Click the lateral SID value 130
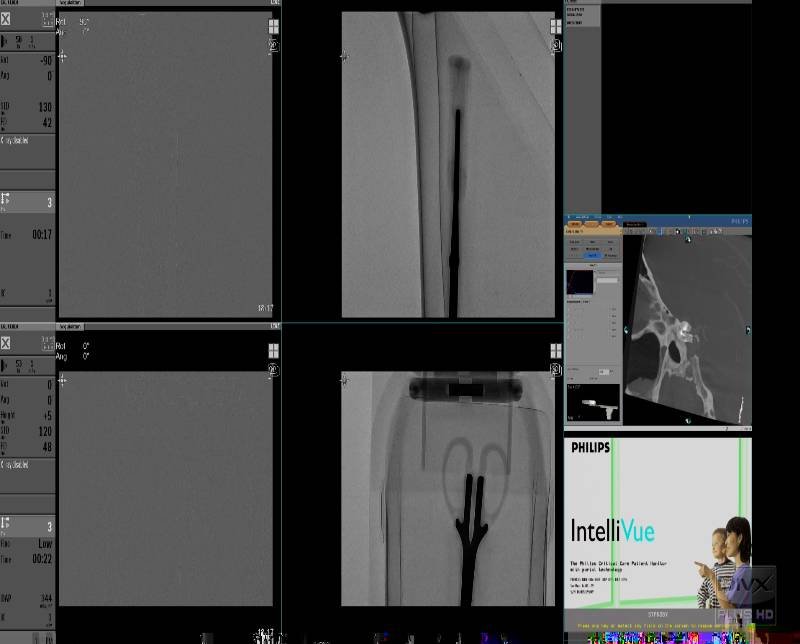The image size is (800, 644). [45, 107]
